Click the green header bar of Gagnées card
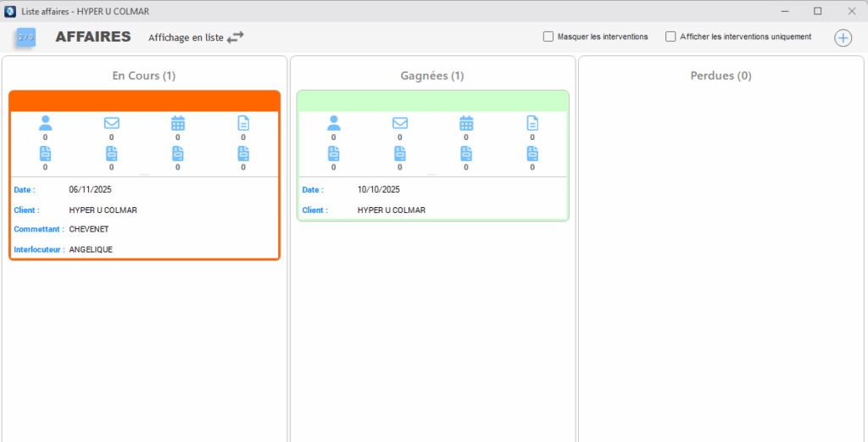868x442 pixels. [x=432, y=100]
